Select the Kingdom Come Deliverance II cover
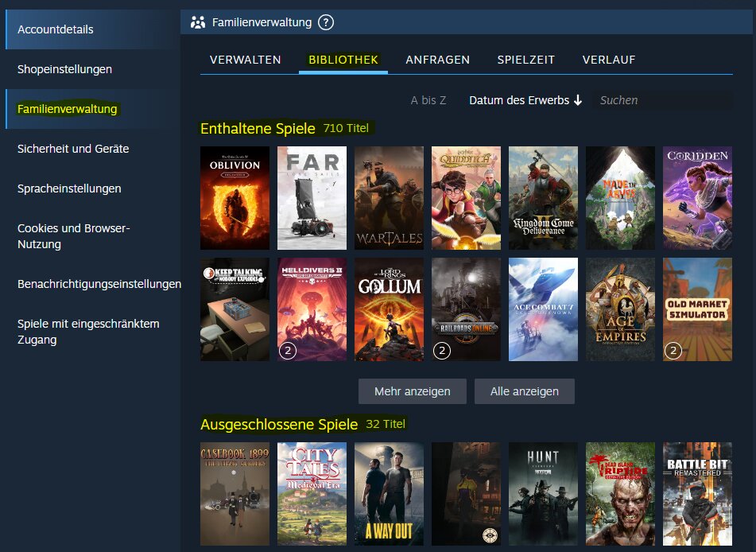 pyautogui.click(x=543, y=198)
